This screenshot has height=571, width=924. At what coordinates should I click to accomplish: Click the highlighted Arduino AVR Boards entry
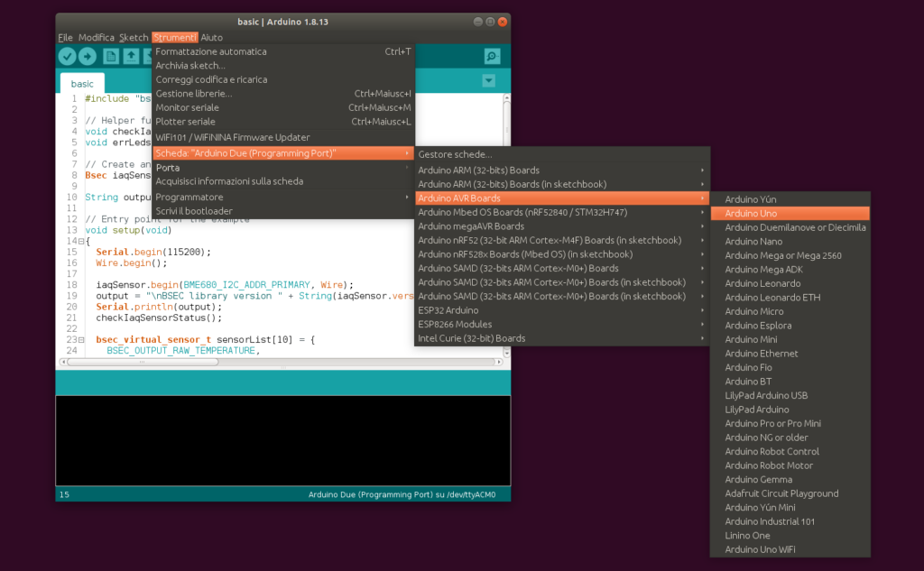[x=562, y=198]
